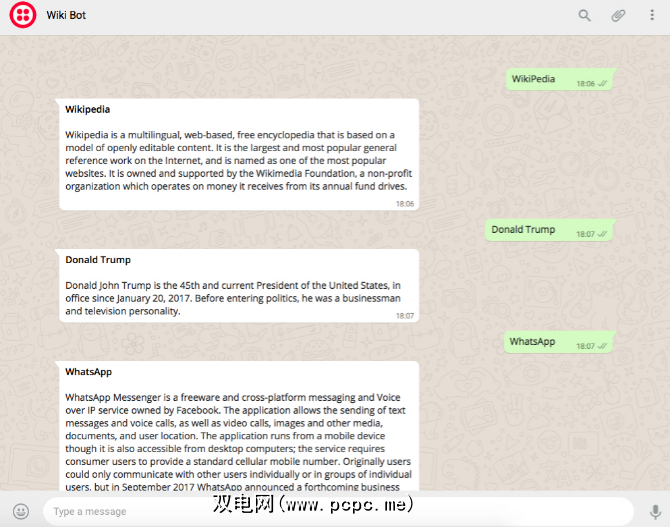Click the bold 'Wikipedia' reply heading
670x527 pixels.
(x=88, y=109)
